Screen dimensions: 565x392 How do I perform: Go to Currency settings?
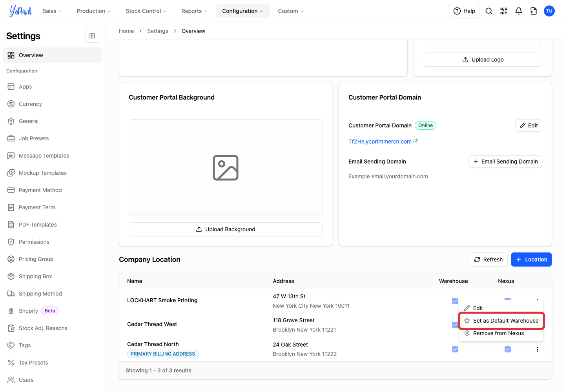coord(53,104)
